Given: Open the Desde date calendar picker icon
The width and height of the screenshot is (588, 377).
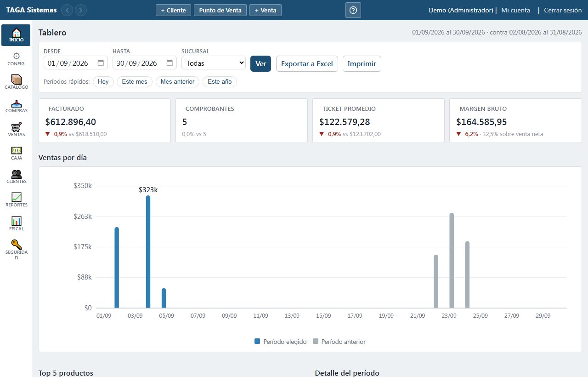Looking at the screenshot, I should click(x=101, y=63).
